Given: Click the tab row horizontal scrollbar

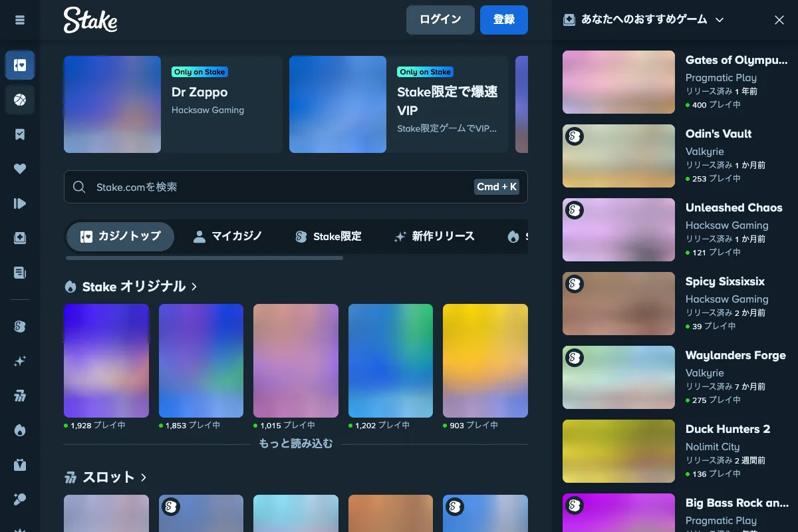Looking at the screenshot, I should 205,258.
